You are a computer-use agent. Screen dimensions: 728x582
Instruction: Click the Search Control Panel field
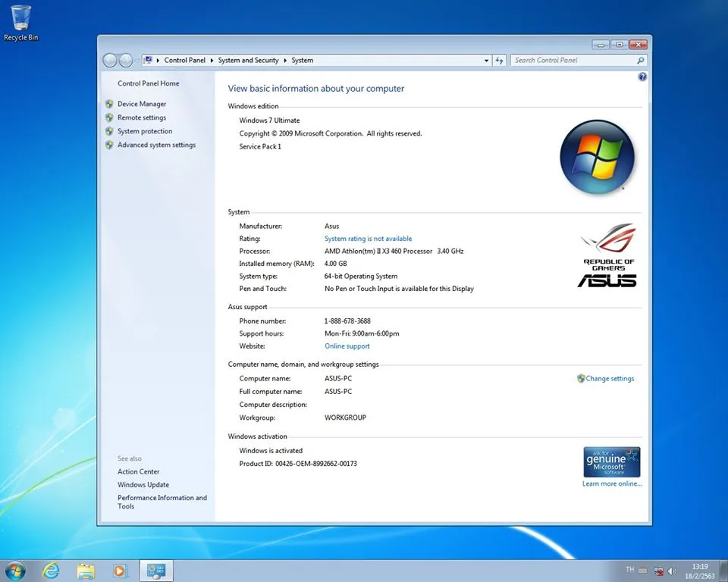click(573, 60)
